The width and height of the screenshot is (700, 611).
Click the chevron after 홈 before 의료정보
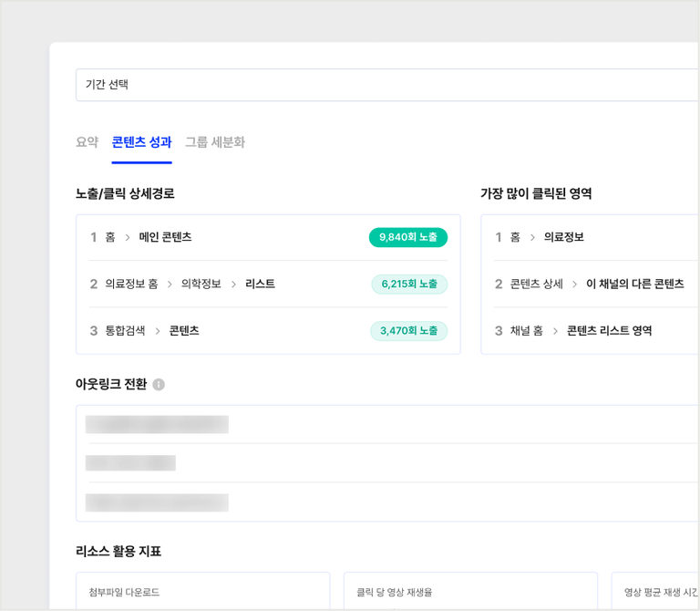532,238
